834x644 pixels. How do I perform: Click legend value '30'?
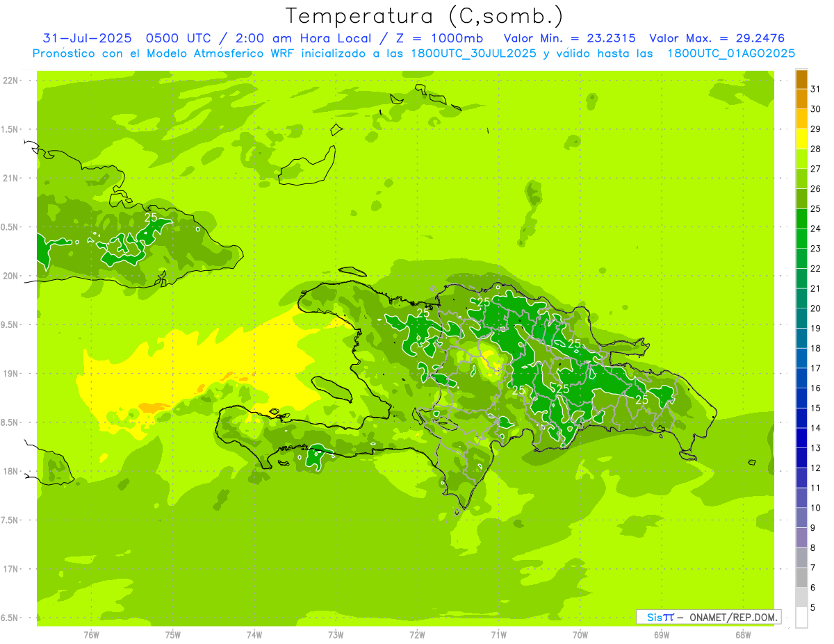[x=816, y=109]
